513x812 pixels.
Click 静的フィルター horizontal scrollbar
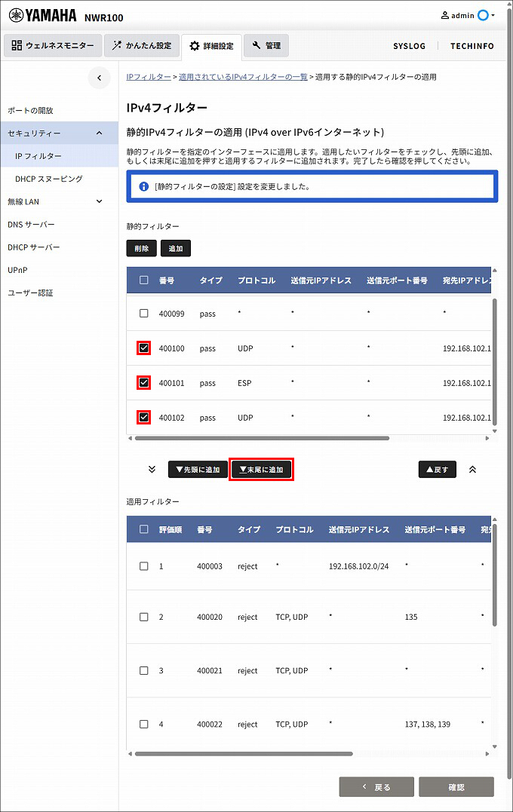click(262, 438)
